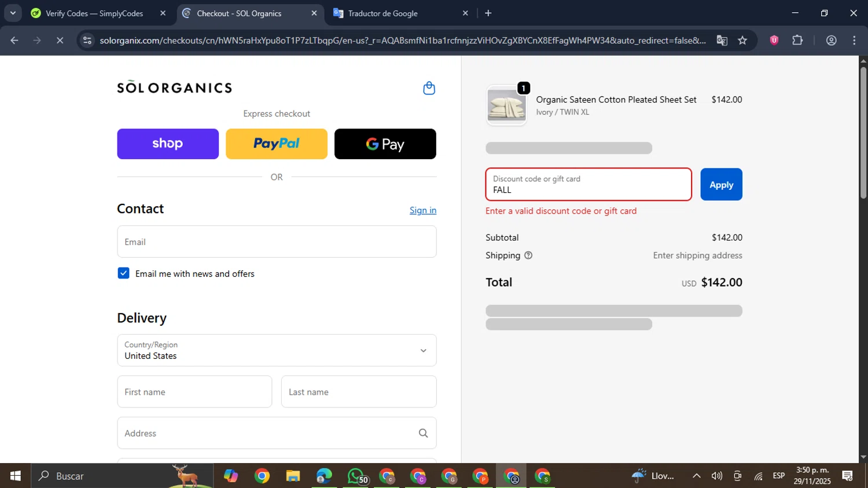The height and width of the screenshot is (488, 868).
Task: Click the Organic Sateen sheet set thumbnail
Action: click(x=506, y=105)
